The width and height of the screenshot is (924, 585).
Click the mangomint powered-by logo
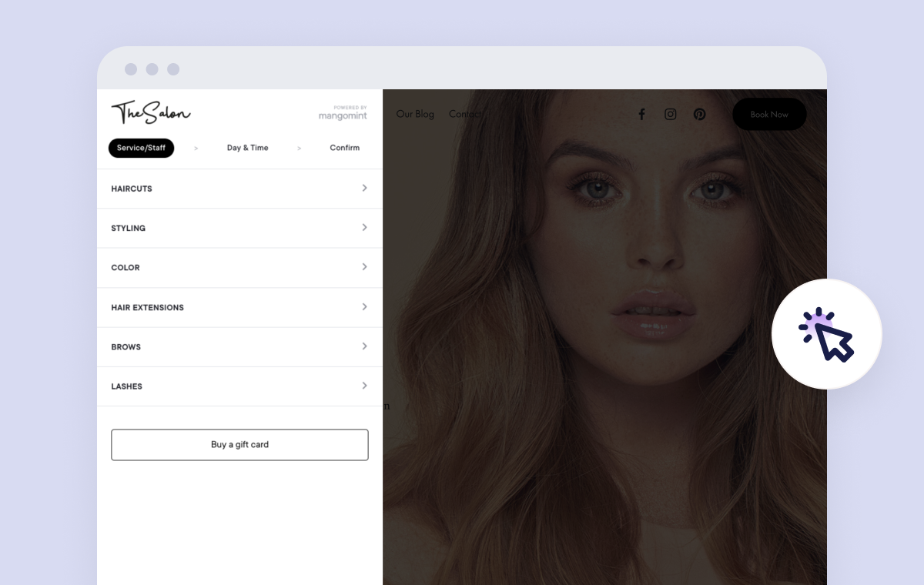coord(343,113)
